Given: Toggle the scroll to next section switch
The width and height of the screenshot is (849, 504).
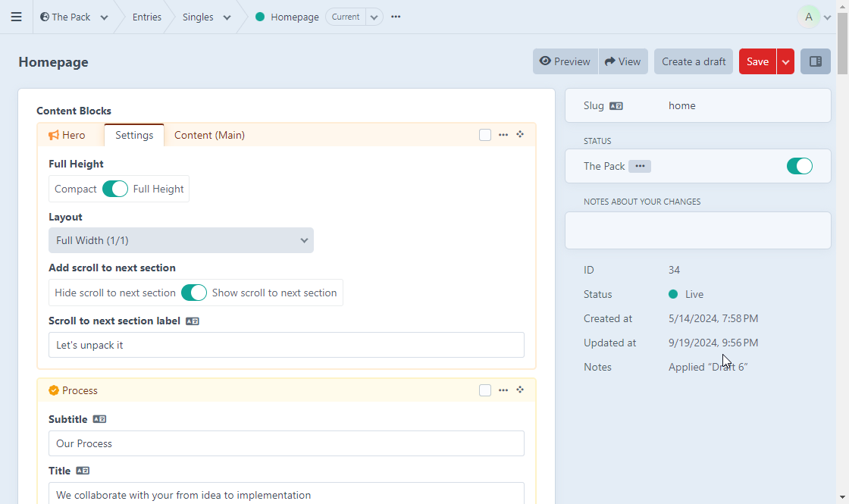Looking at the screenshot, I should [x=194, y=293].
